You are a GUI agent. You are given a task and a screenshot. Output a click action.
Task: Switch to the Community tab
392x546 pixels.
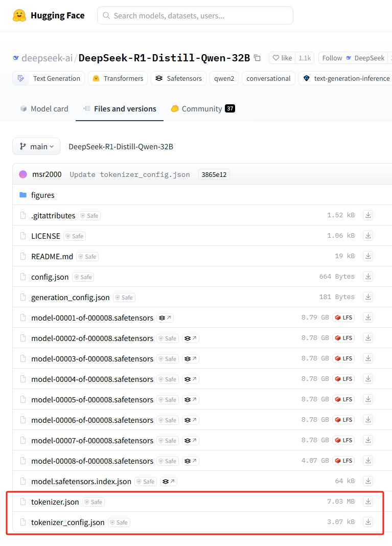203,109
